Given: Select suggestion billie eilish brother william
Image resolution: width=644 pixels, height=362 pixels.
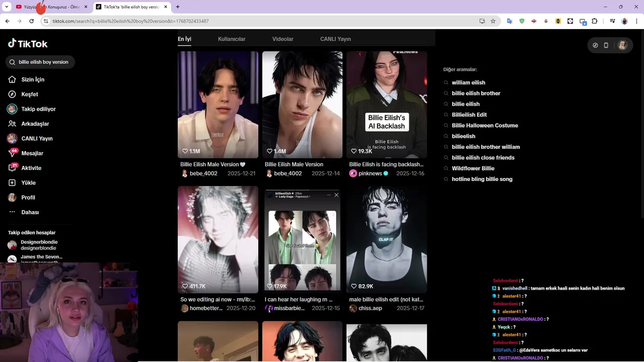Looking at the screenshot, I should (x=486, y=147).
